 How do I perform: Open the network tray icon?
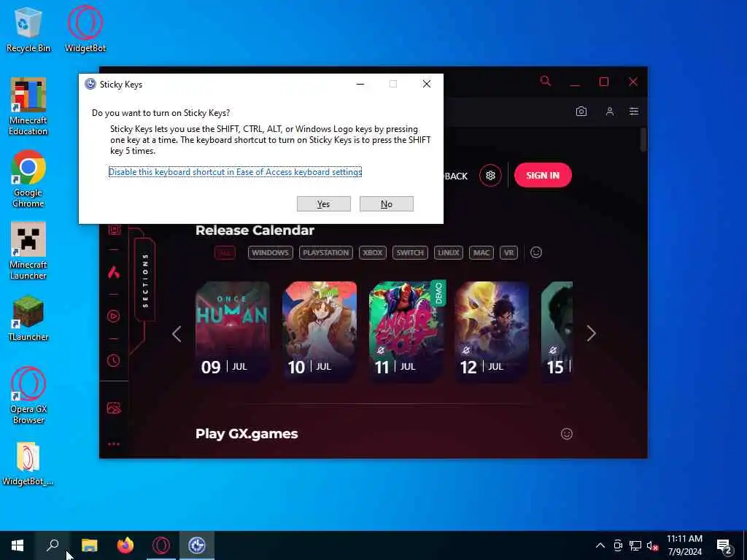pyautogui.click(x=635, y=545)
